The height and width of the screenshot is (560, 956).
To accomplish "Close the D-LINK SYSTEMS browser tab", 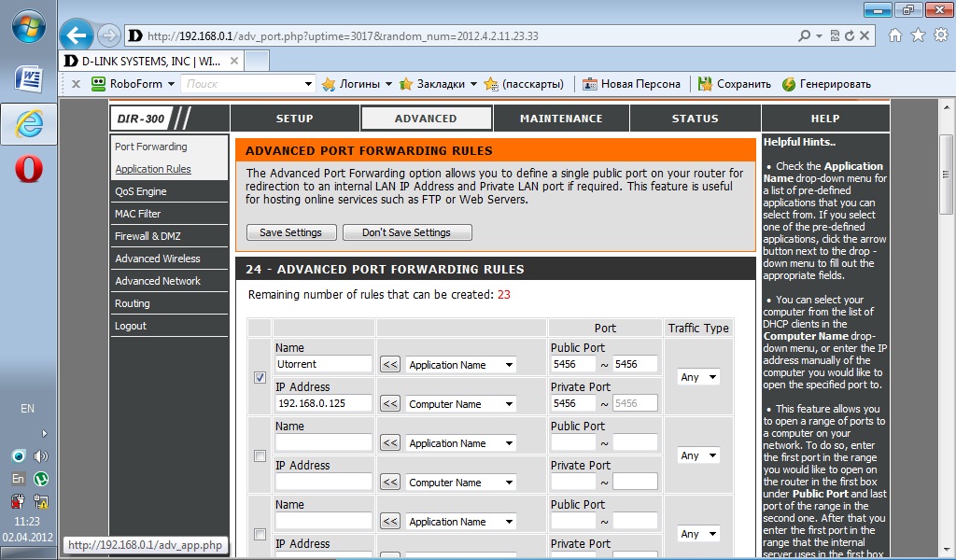I will point(234,61).
